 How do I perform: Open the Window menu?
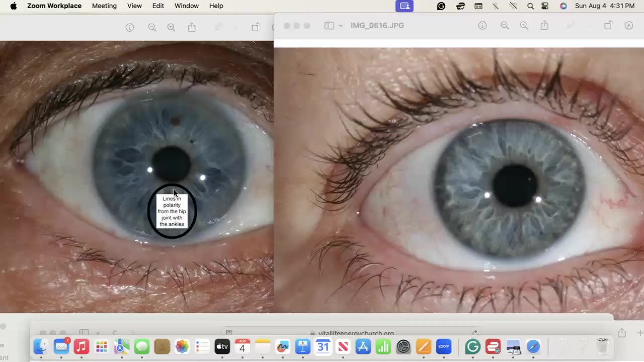tap(187, 6)
